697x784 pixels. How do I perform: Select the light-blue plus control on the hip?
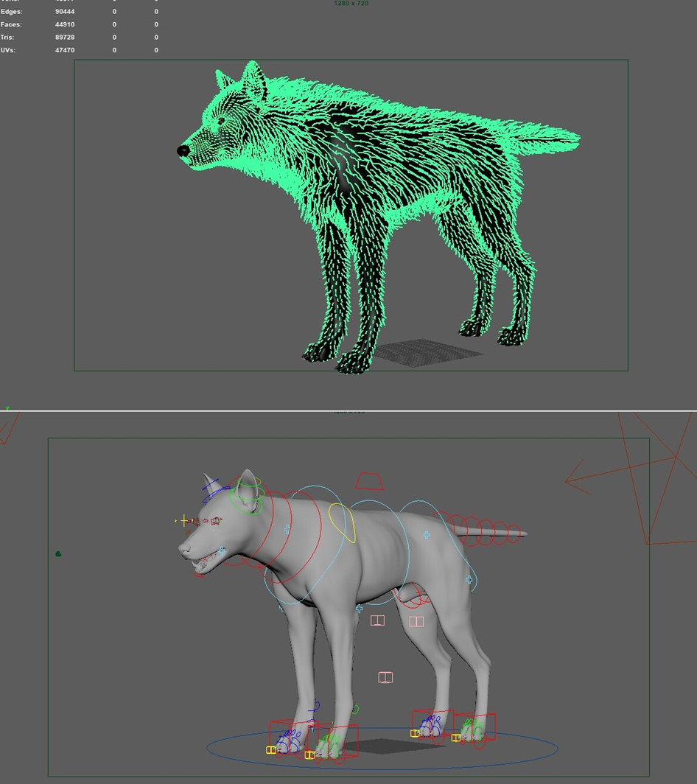pos(427,535)
